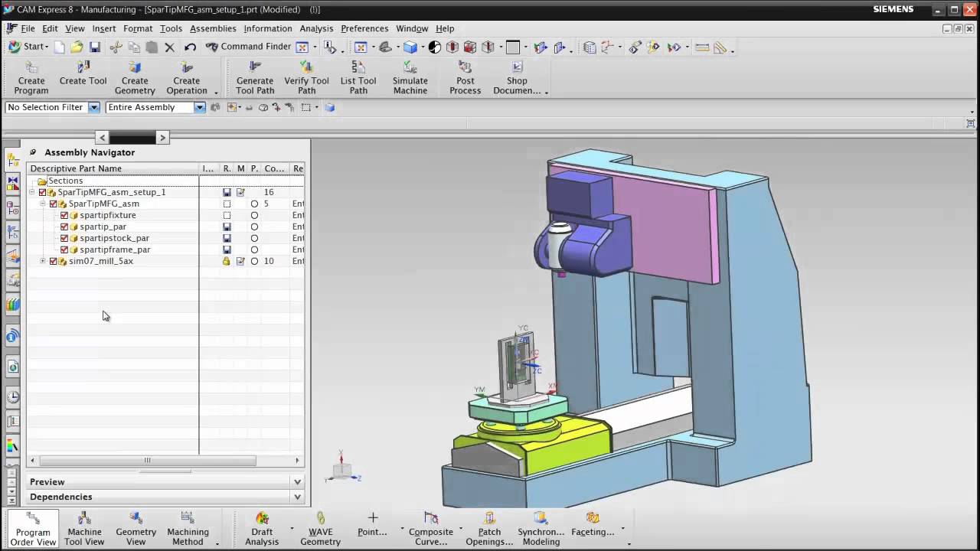Open the Point tool
This screenshot has height=551, width=980.
(x=372, y=525)
